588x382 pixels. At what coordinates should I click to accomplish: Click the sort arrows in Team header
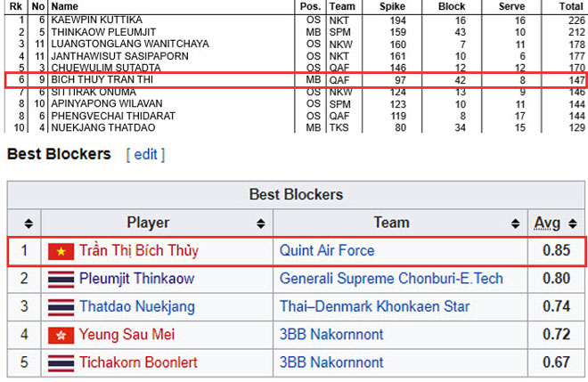point(516,224)
